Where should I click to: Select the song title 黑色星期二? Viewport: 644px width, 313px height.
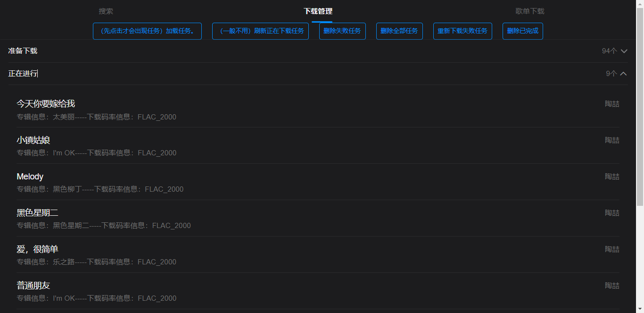coord(38,213)
